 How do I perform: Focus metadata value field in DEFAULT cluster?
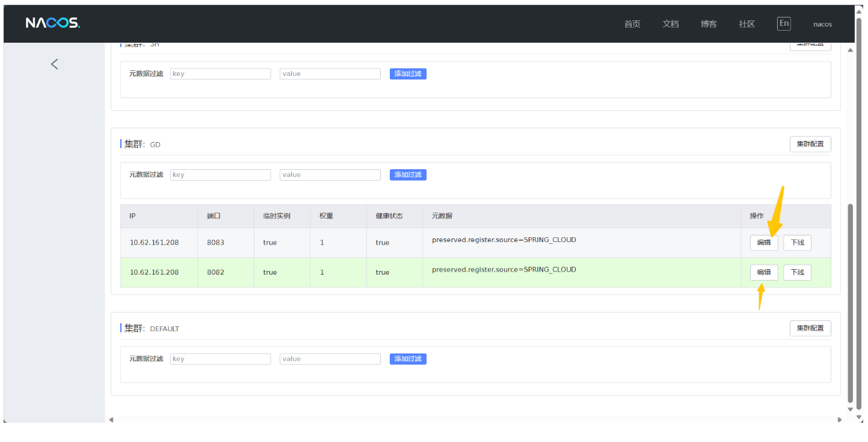(x=330, y=359)
